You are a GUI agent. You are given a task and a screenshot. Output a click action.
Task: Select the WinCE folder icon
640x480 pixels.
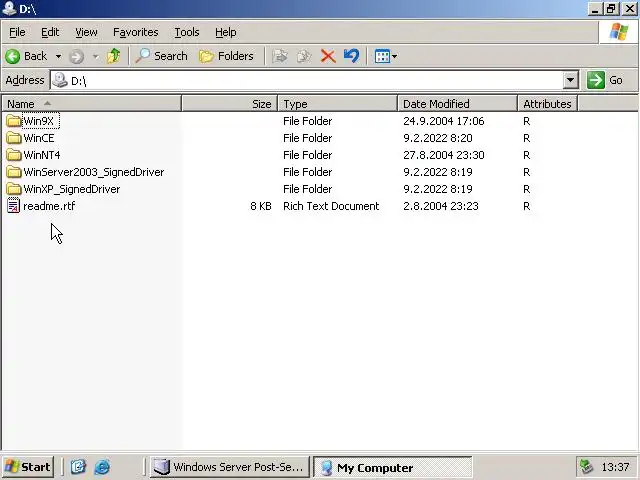pyautogui.click(x=13, y=138)
